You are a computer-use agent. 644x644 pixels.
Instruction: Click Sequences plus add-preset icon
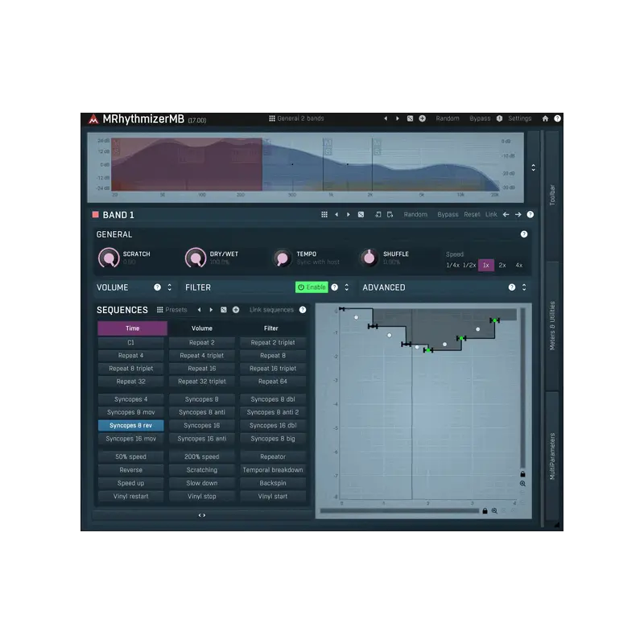pyautogui.click(x=236, y=310)
